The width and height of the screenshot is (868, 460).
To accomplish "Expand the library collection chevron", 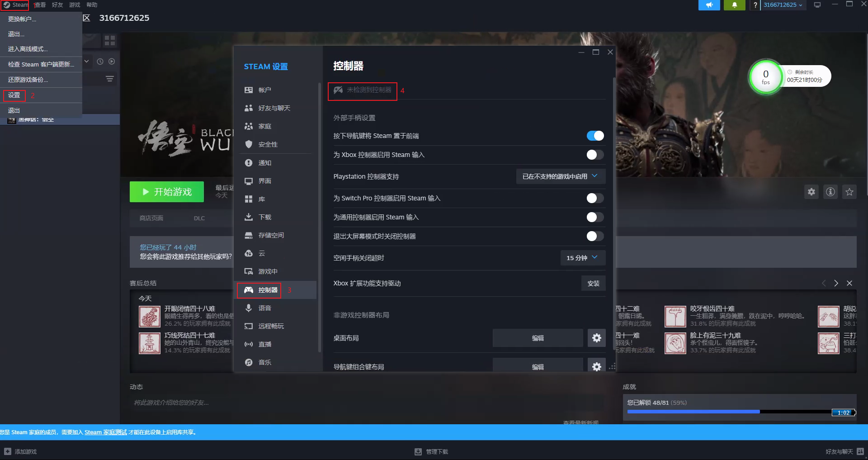I will point(86,62).
